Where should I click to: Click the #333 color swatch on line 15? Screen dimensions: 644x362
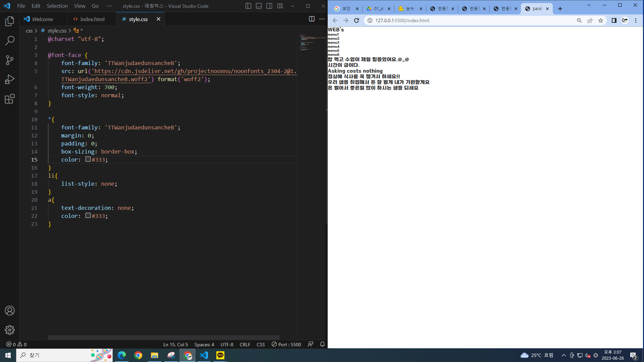tap(88, 159)
